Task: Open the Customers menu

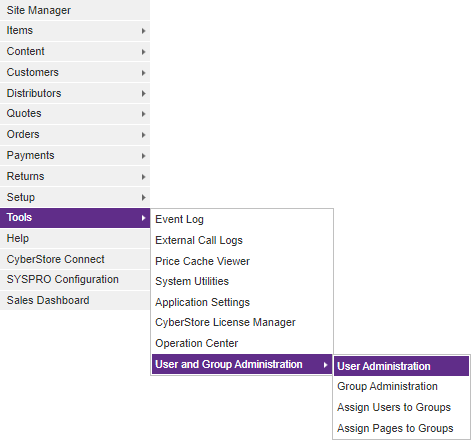Action: click(75, 72)
